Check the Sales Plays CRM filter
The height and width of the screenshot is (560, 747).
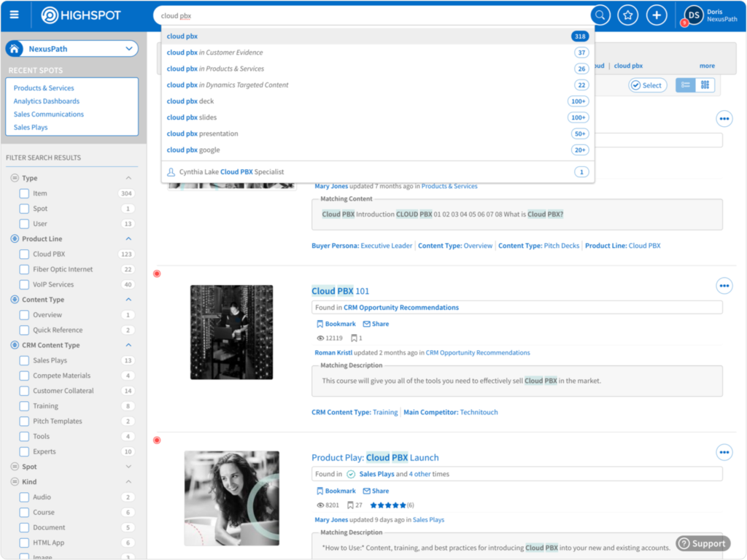pos(24,360)
